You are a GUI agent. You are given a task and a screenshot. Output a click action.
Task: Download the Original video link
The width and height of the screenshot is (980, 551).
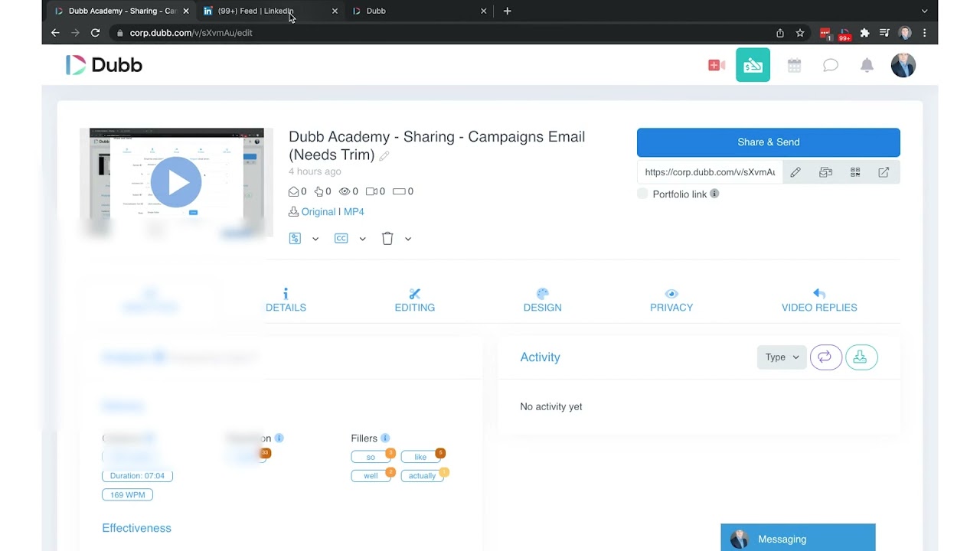coord(318,211)
